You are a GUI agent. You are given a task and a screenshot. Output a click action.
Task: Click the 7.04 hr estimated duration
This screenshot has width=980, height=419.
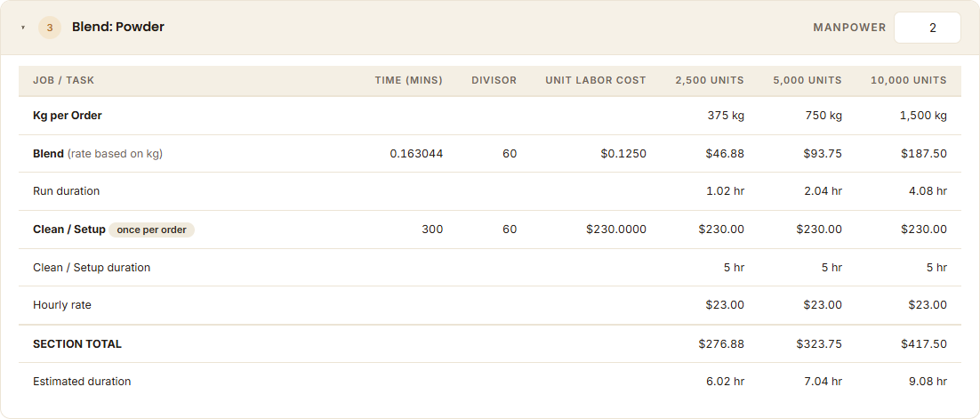823,382
